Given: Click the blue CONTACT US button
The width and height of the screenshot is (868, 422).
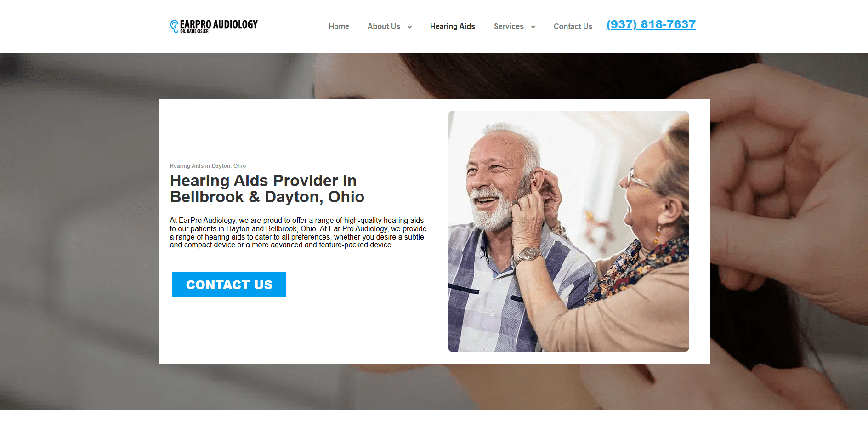Looking at the screenshot, I should tap(229, 285).
